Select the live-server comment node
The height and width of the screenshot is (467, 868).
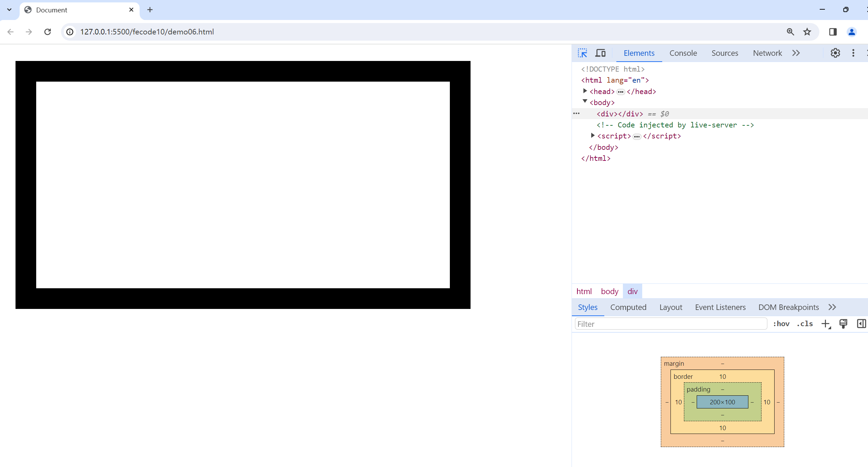(x=675, y=125)
